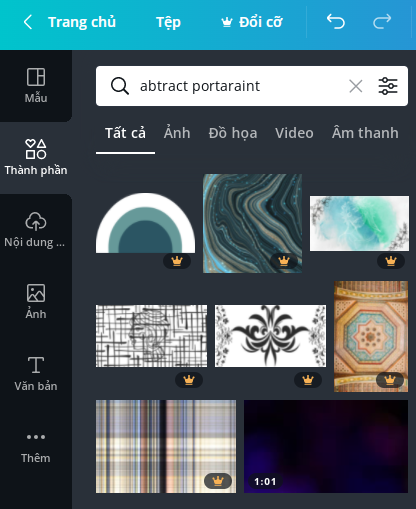Screen dimensions: 416x509
Task: Redo the last undone action
Action: (x=382, y=22)
